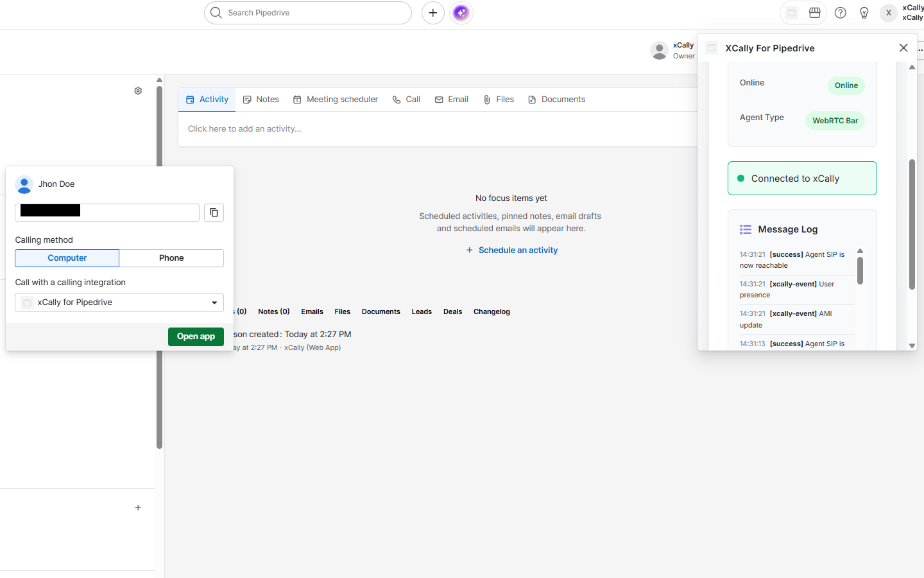This screenshot has height=578, width=924.
Task: Click the owner avatar icon
Action: pos(659,51)
